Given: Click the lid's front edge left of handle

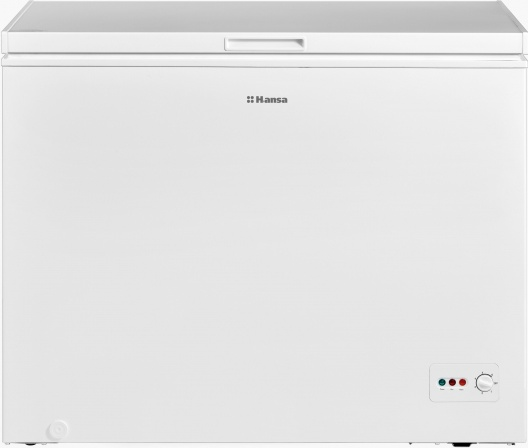Looking at the screenshot, I should point(114,43).
